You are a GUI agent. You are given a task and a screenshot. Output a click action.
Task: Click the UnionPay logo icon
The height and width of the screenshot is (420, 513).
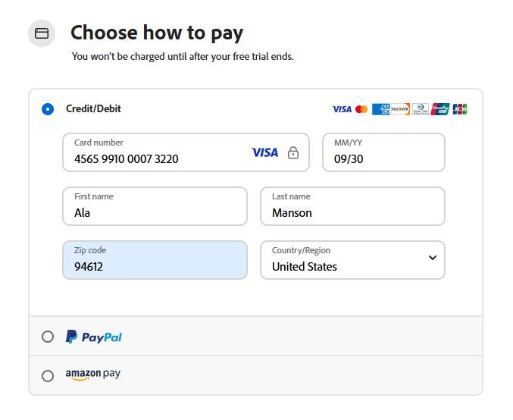439,109
